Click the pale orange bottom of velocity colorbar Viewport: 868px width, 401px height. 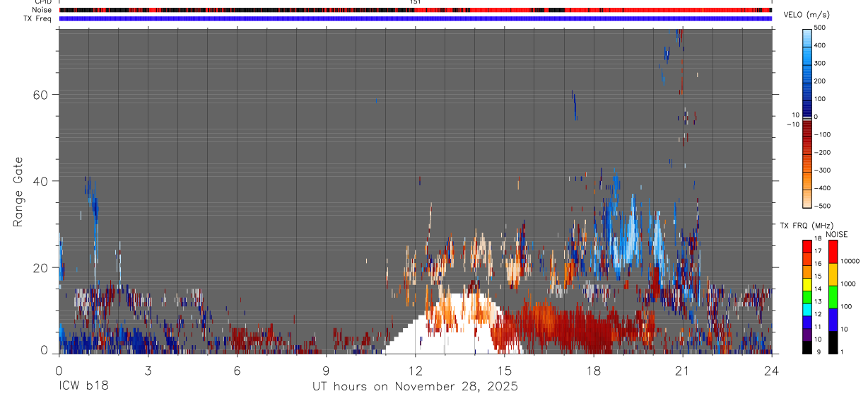coord(807,199)
